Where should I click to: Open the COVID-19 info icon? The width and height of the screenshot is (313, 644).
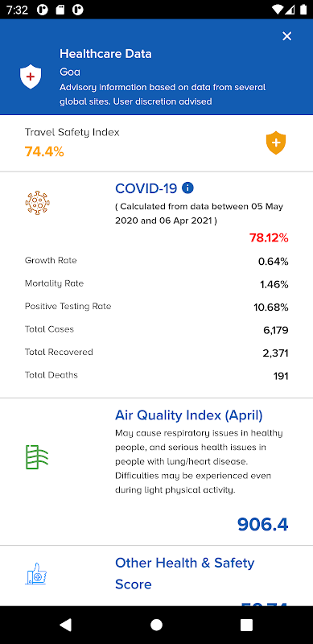(187, 188)
